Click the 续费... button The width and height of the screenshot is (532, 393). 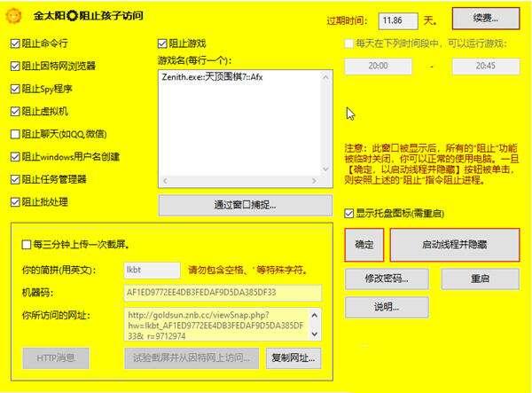tap(486, 19)
